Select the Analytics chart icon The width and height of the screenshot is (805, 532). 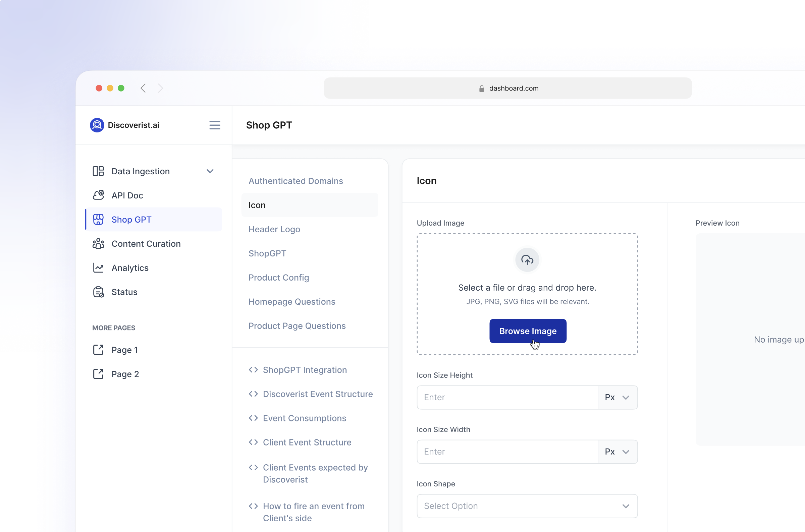click(x=98, y=268)
